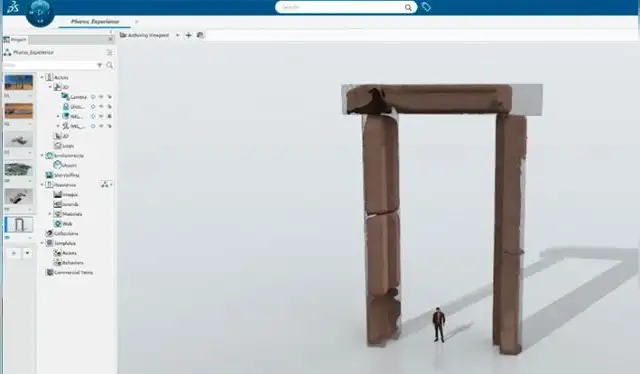The width and height of the screenshot is (640, 374).
Task: Toggle visibility eye on second IML row
Action: pyautogui.click(x=101, y=126)
